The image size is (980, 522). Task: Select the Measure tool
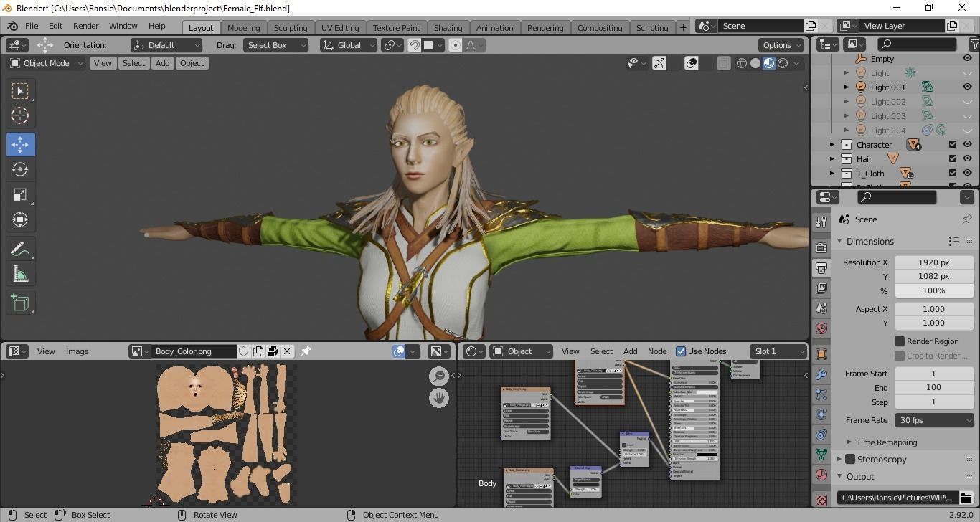20,274
